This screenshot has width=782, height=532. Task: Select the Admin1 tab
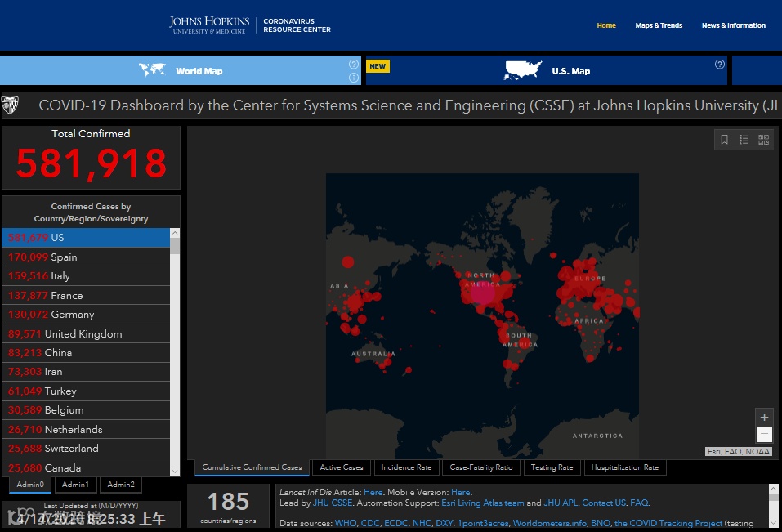click(75, 485)
